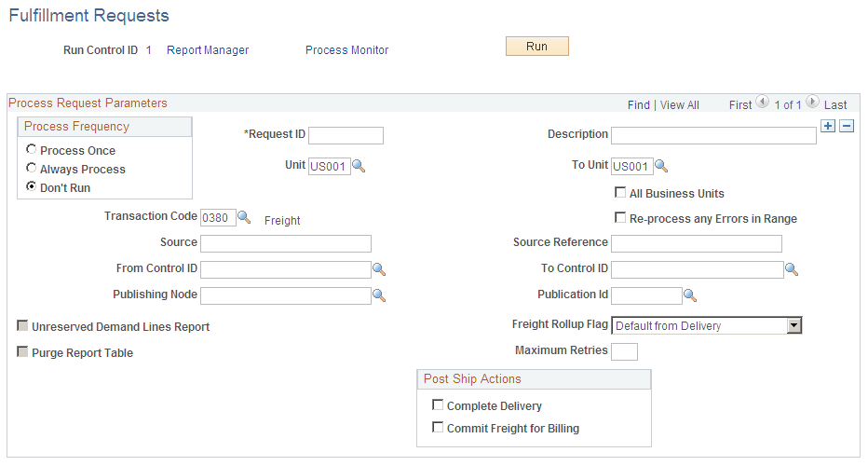This screenshot has width=868, height=466.
Task: Toggle Unreserved Demand Lines Report checkbox
Action: point(22,326)
